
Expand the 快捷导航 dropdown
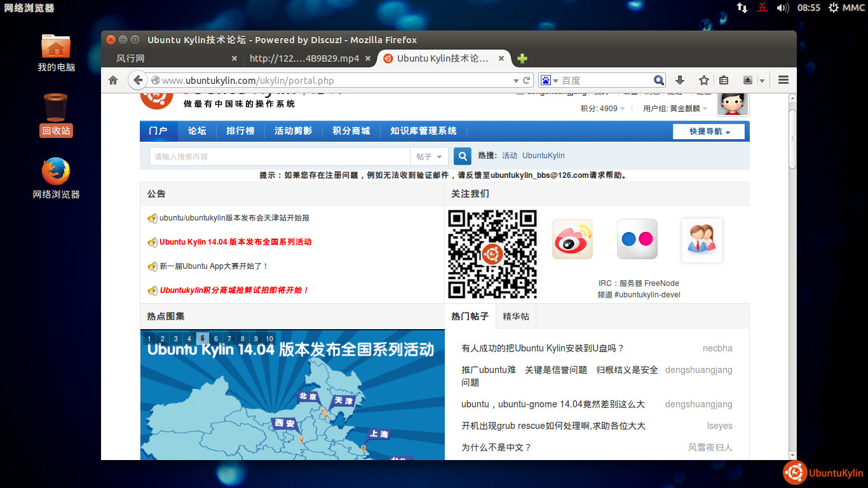[709, 132]
